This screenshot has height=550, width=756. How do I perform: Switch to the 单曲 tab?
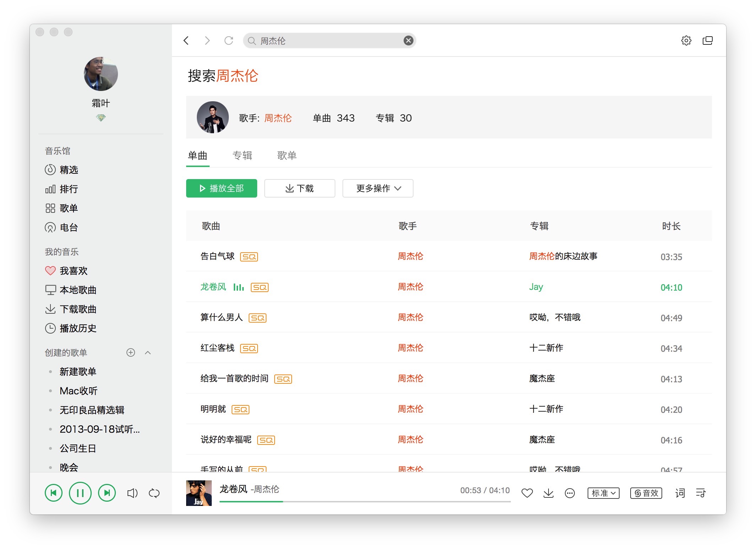pos(198,156)
